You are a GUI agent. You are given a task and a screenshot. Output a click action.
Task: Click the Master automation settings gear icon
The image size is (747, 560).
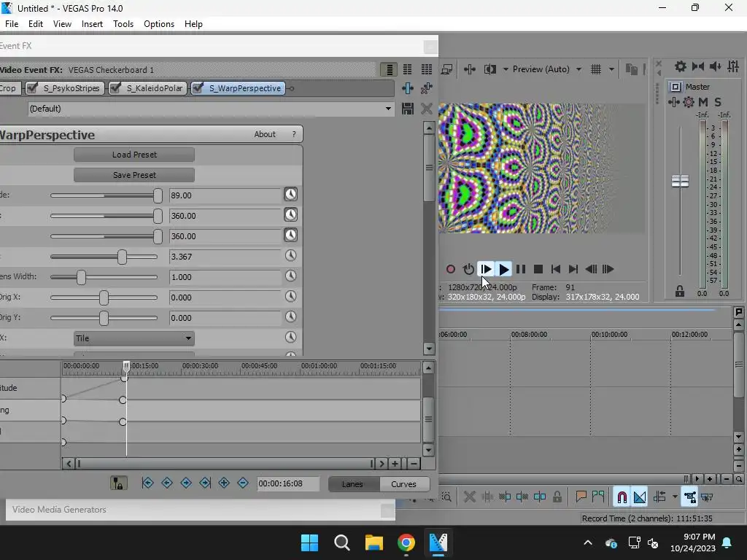tap(689, 102)
